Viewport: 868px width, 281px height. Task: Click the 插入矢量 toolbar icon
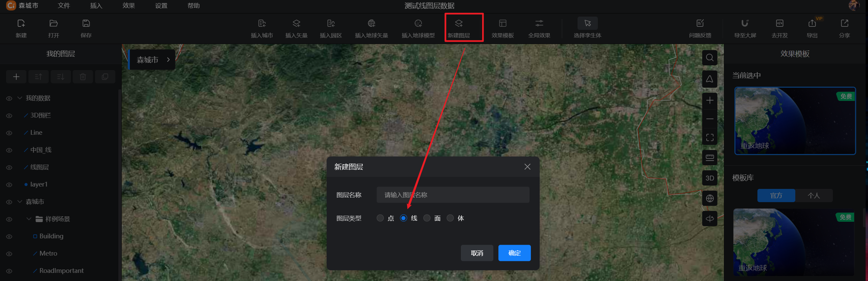click(296, 23)
